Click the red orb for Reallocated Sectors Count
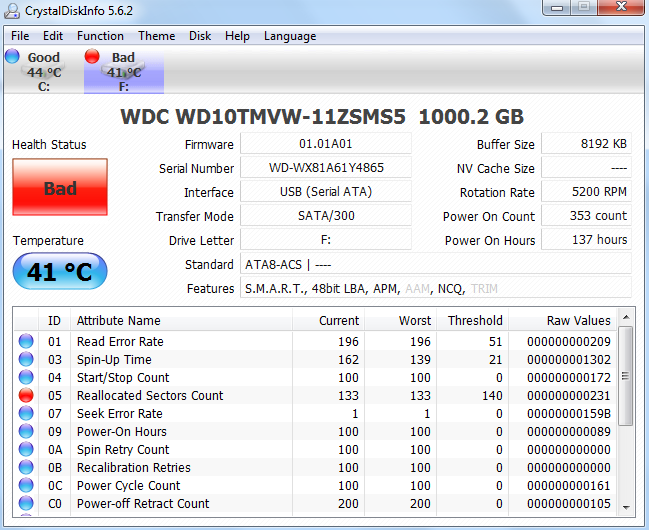 pos(26,395)
